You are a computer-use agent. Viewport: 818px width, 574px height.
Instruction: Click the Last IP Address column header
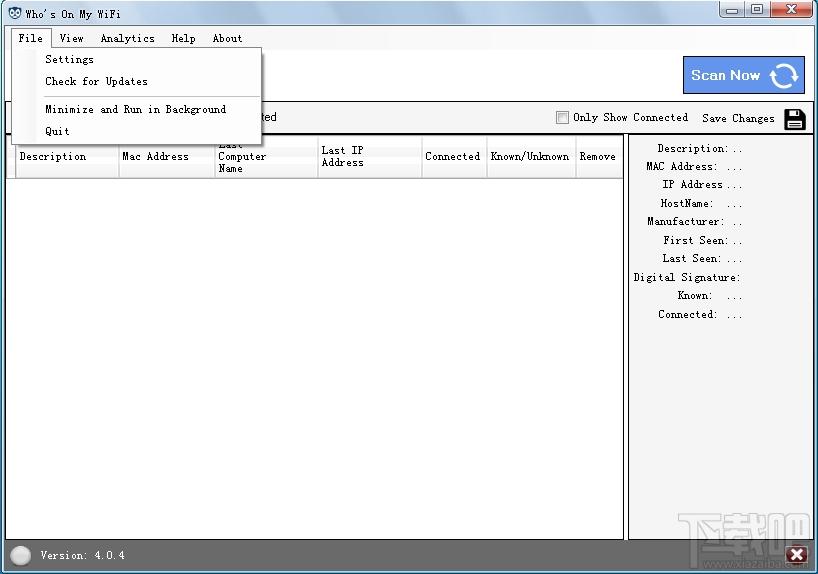369,157
